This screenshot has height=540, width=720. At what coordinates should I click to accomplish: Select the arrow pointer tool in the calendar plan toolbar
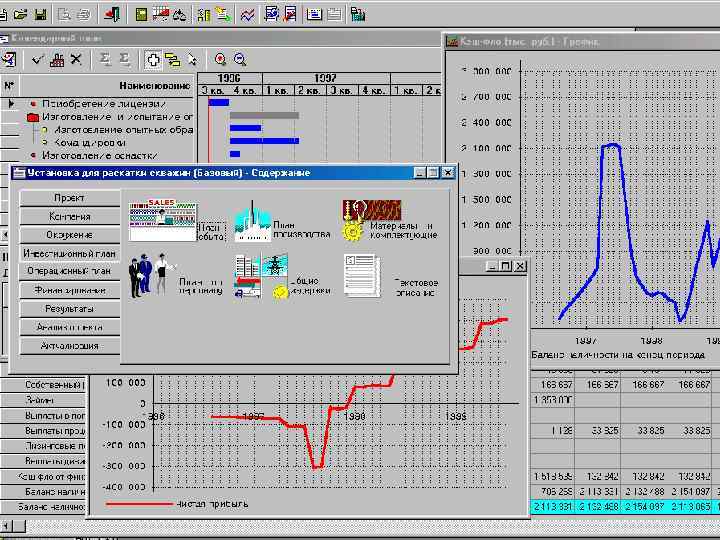(192, 60)
